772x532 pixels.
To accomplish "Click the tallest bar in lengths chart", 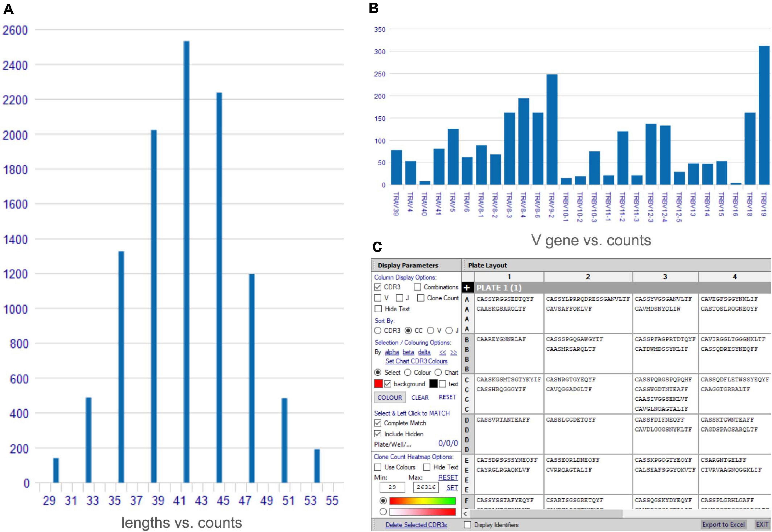I will 186,262.
